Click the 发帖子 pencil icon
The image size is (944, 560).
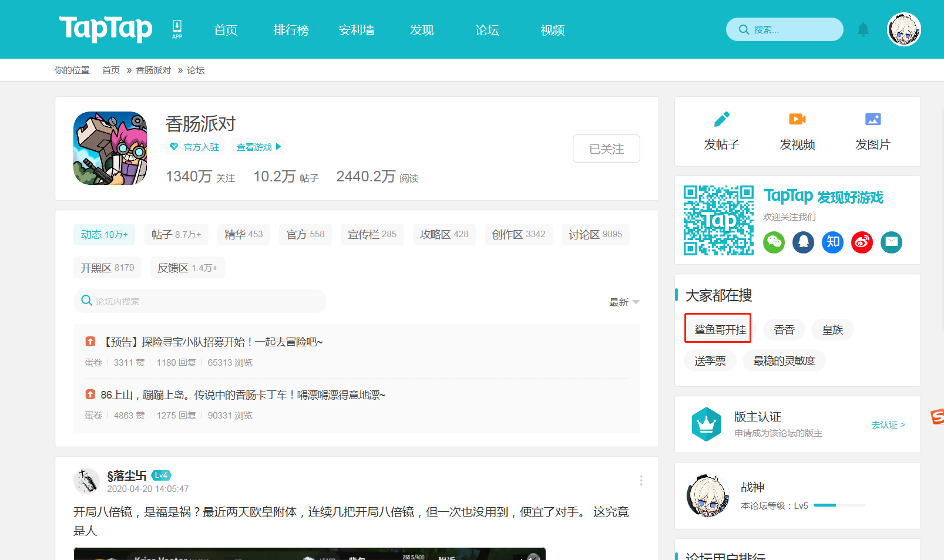click(x=721, y=119)
